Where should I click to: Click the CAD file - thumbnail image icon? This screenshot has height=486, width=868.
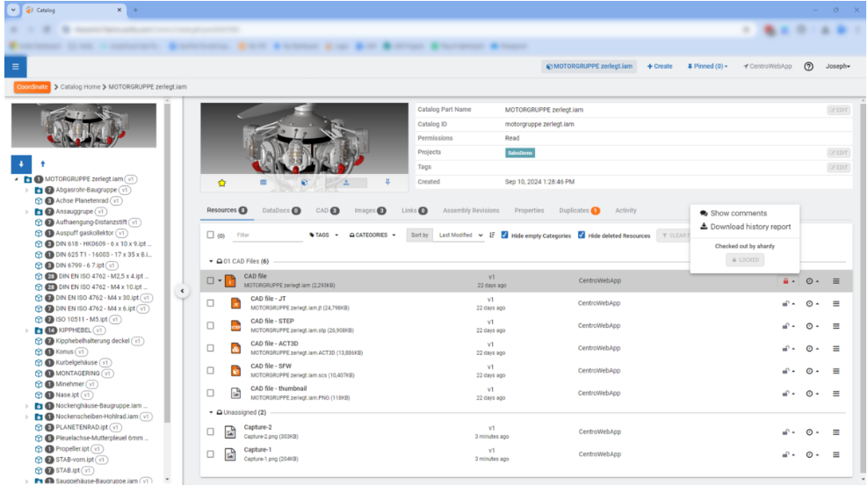(x=235, y=393)
